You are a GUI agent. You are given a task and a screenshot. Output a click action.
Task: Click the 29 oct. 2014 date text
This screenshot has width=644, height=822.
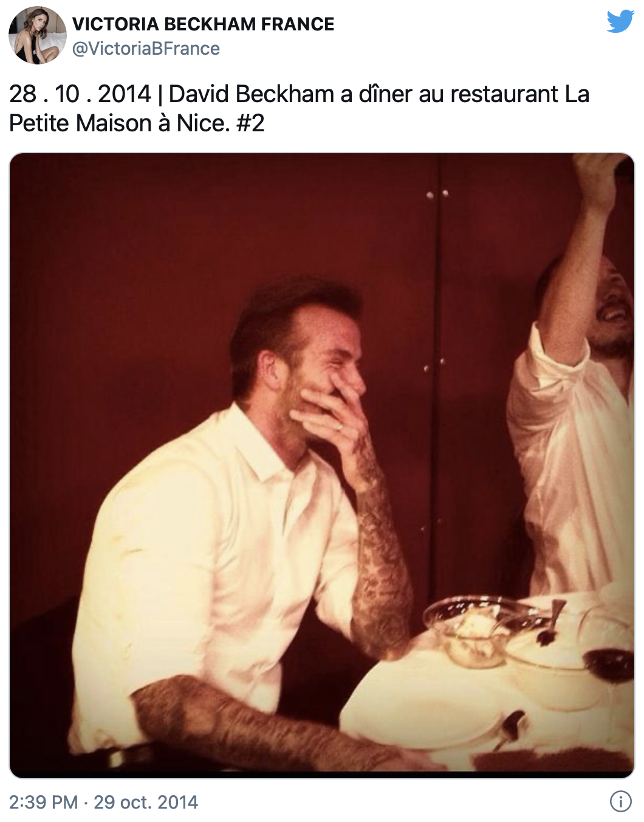pyautogui.click(x=146, y=802)
